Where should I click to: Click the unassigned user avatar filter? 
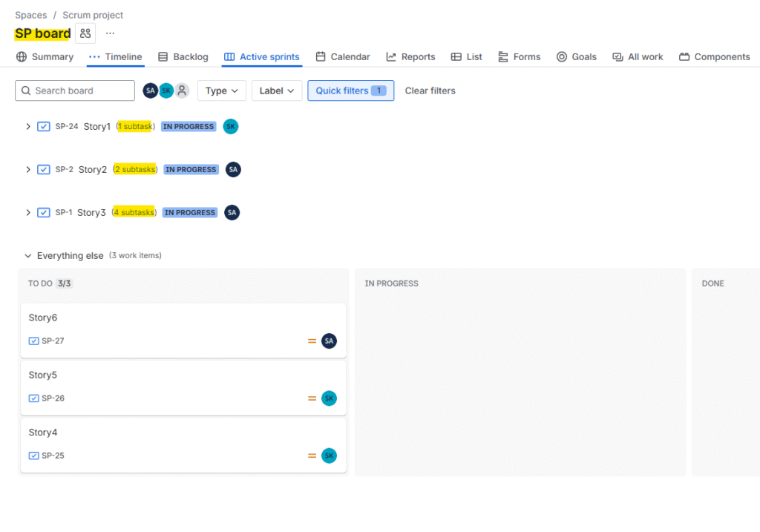[x=182, y=91]
